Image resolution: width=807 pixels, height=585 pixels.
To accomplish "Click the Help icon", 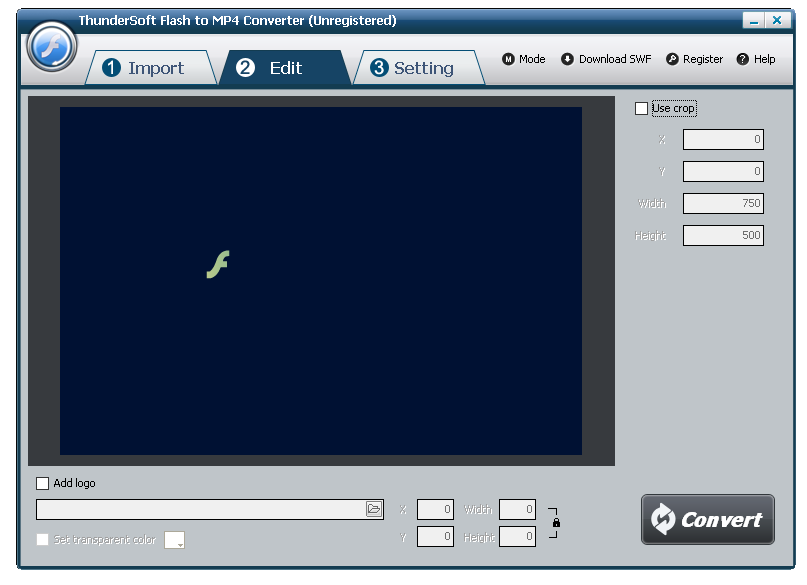I will tap(742, 59).
